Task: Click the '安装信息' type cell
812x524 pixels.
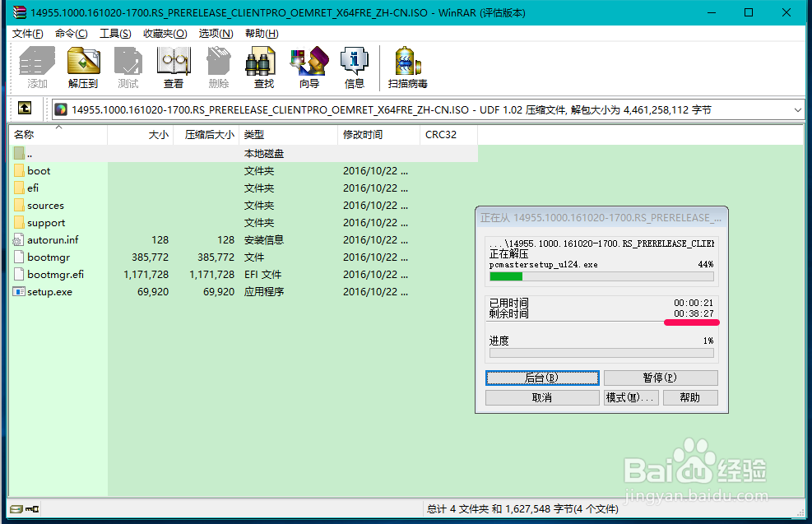Action: pyautogui.click(x=263, y=239)
